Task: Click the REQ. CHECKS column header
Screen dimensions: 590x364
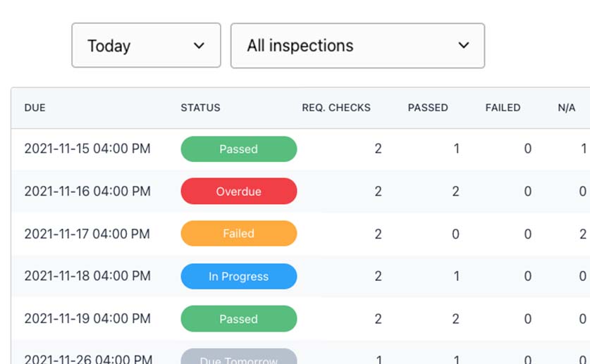Action: click(x=336, y=108)
